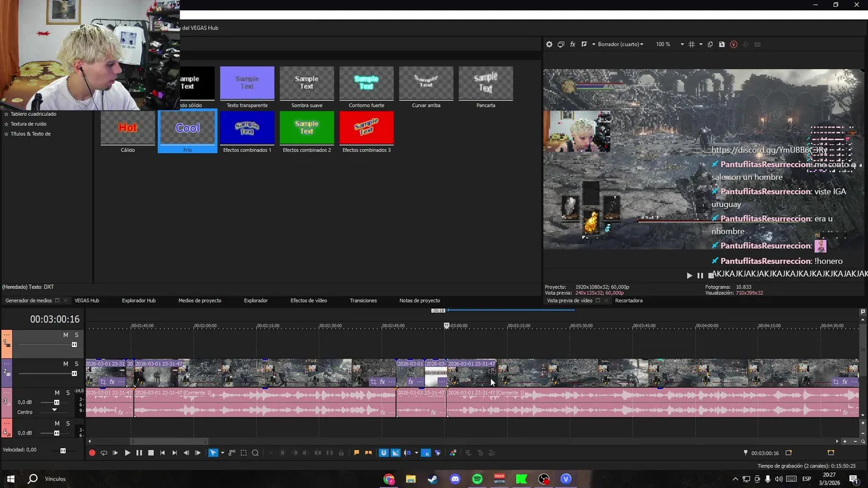The width and height of the screenshot is (868, 488).
Task: Solo video track 2
Action: click(77, 364)
